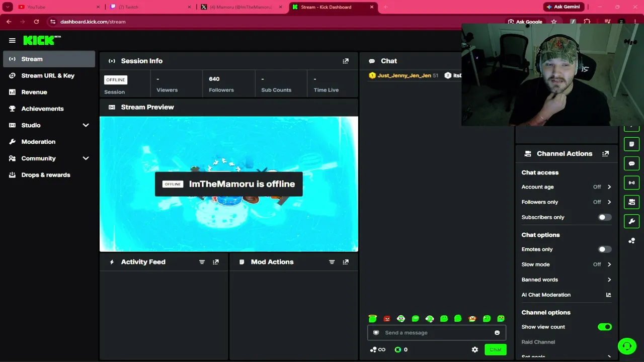Open chat settings gear
The width and height of the screenshot is (644, 362).
coord(475,349)
